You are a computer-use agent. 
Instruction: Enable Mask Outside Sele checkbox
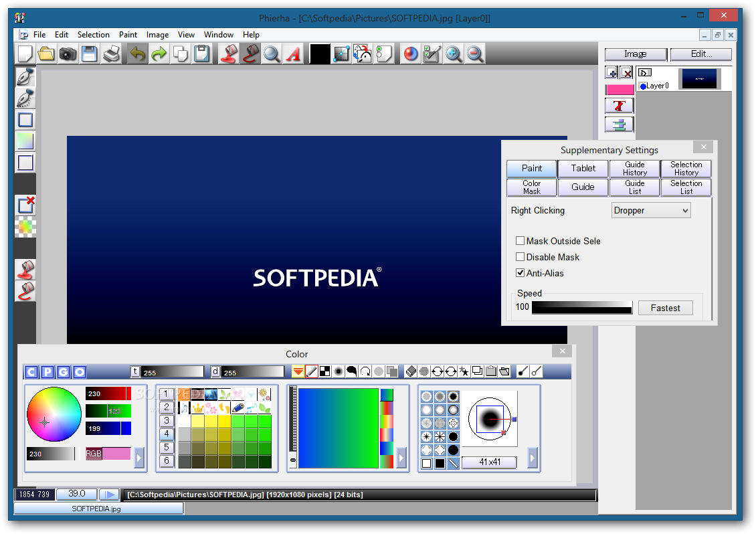[520, 241]
